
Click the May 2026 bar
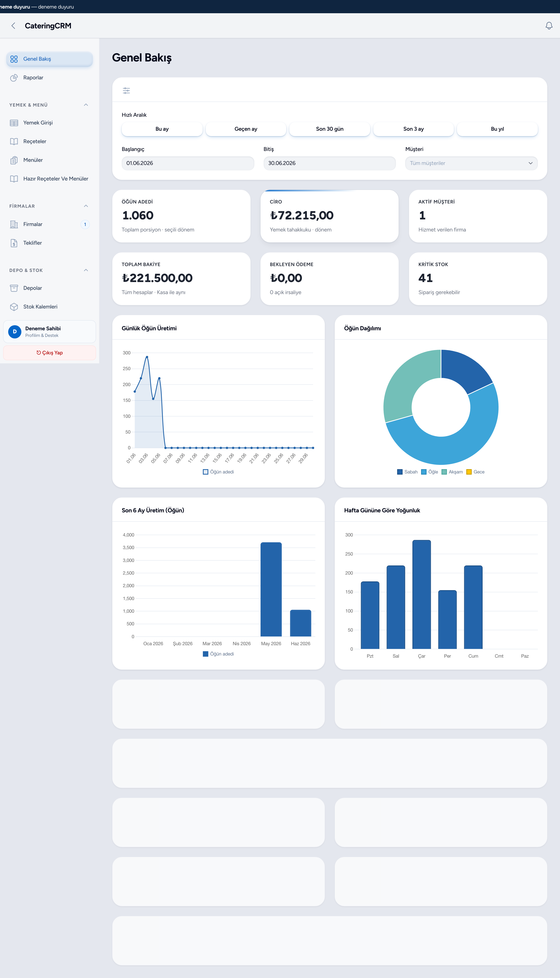coord(271,589)
